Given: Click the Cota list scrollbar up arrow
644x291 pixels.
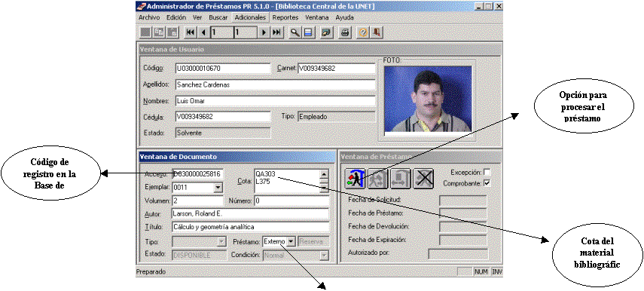Looking at the screenshot, I should (x=324, y=174).
